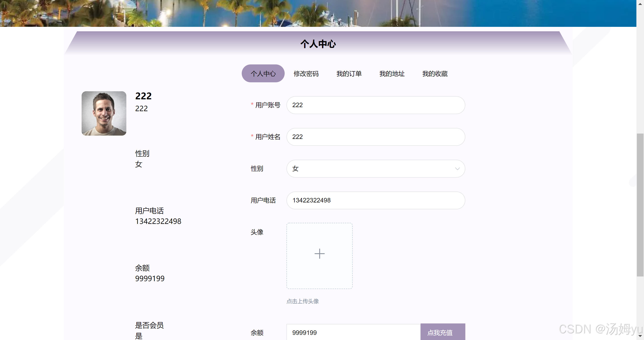Click the 余额 balance input field

353,332
